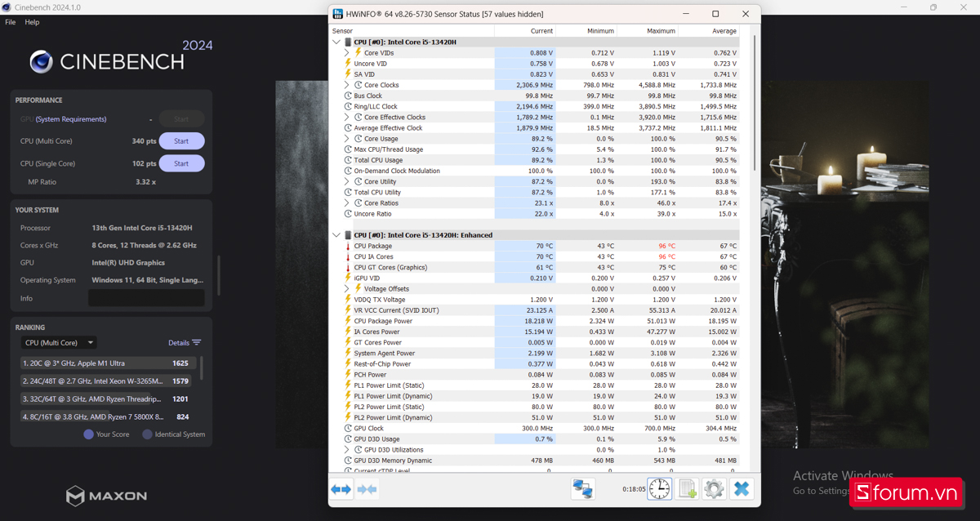Click the lightning icon beside VDDQ TX Voltage
Viewport: 980px width, 521px height.
click(x=348, y=300)
